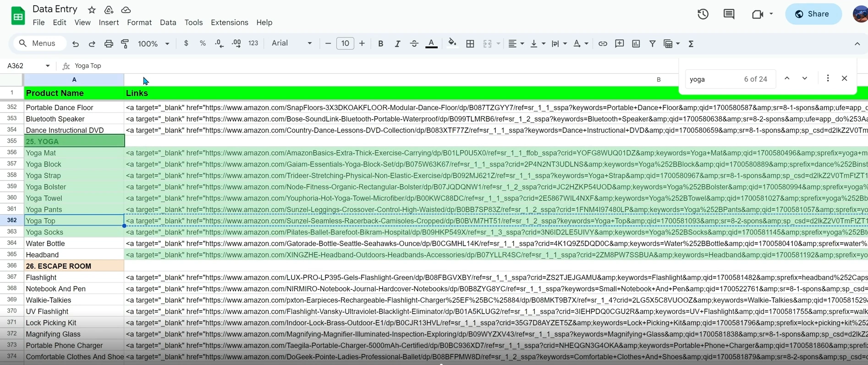Open the comments panel icon
The image size is (868, 365).
(x=729, y=14)
